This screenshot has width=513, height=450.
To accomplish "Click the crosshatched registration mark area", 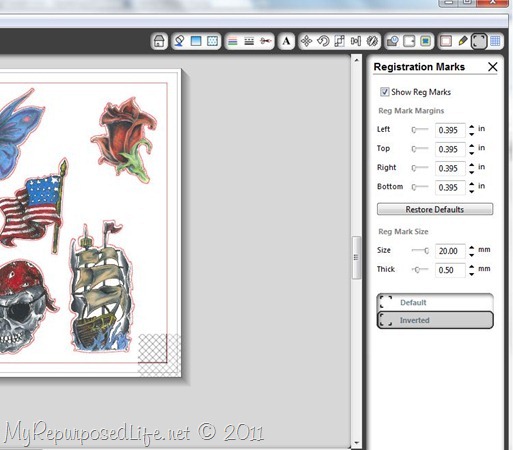I will (x=159, y=355).
